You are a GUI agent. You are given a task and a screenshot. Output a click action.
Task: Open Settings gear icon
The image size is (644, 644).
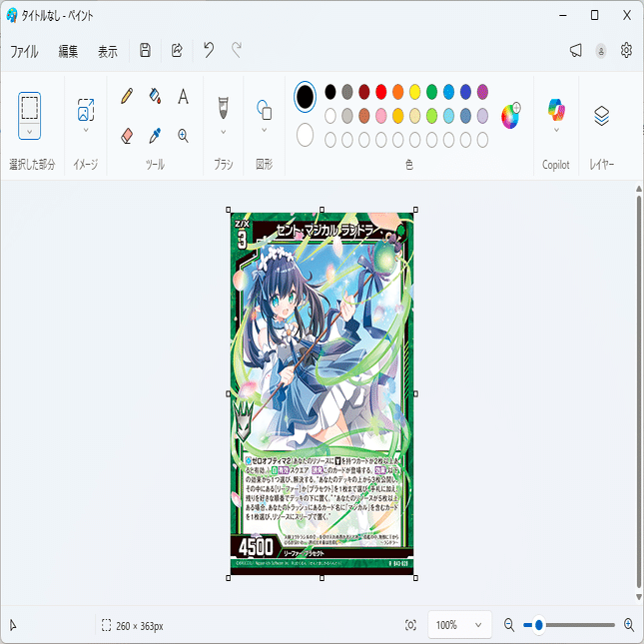point(626,50)
